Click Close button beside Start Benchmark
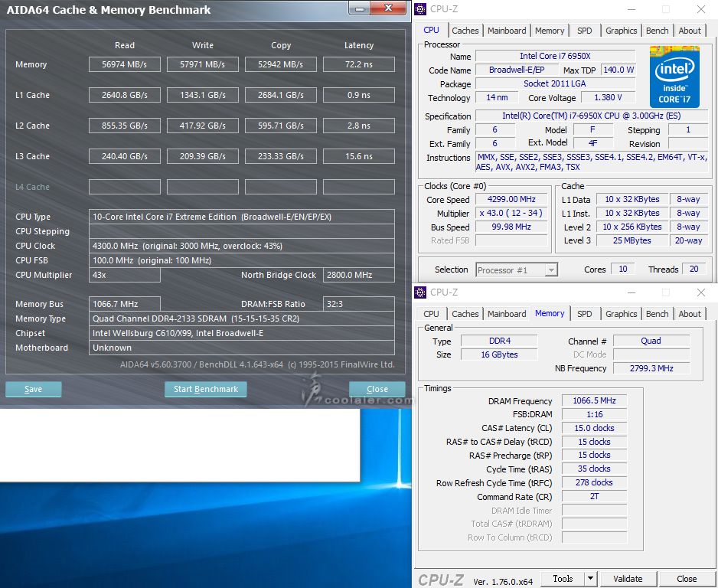This screenshot has height=588, width=718. pyautogui.click(x=377, y=389)
